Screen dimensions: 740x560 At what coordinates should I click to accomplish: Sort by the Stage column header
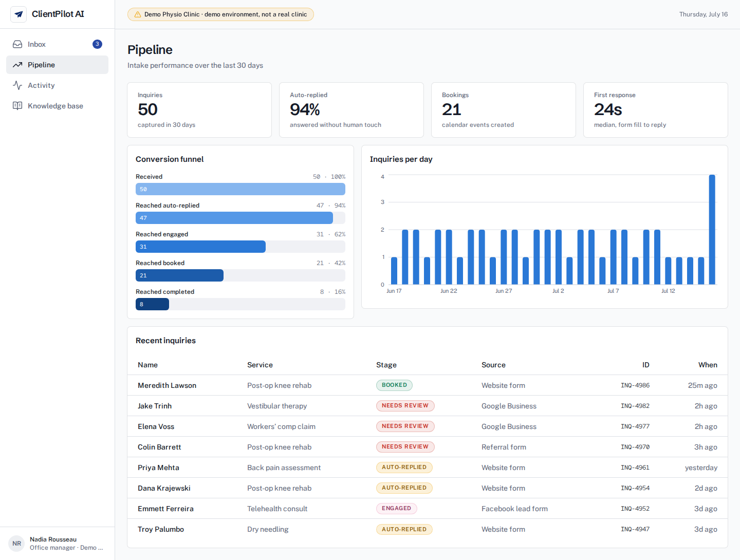point(386,365)
